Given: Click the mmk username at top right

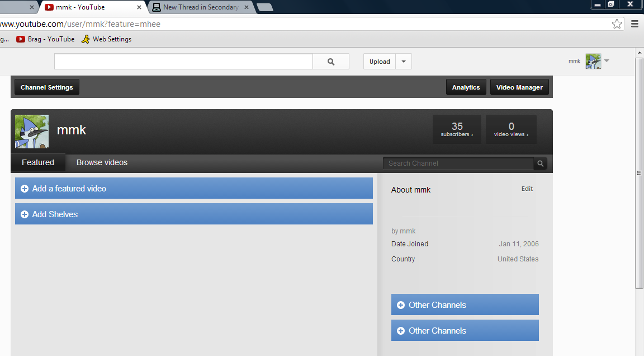Looking at the screenshot, I should (x=574, y=61).
